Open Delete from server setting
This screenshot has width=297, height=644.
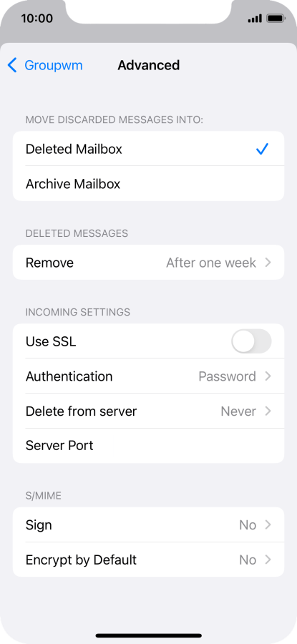pos(148,411)
